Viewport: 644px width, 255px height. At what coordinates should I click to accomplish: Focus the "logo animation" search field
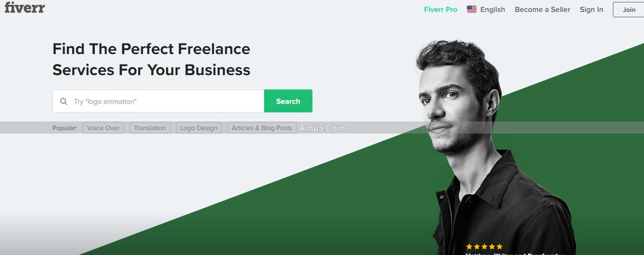[x=158, y=101]
